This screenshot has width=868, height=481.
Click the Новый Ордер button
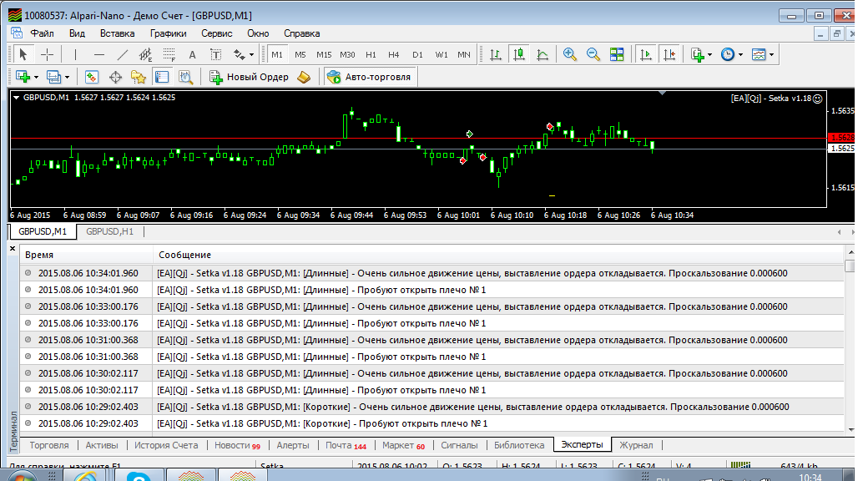click(250, 77)
